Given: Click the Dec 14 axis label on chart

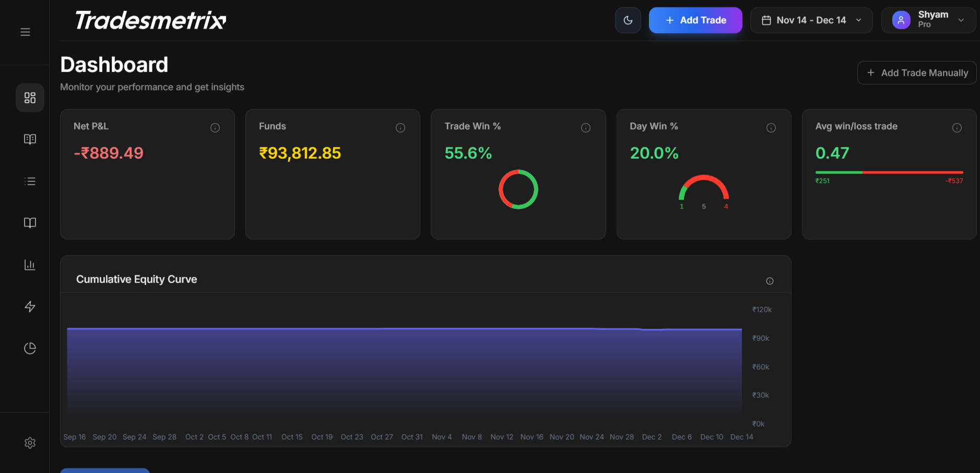Looking at the screenshot, I should 741,437.
